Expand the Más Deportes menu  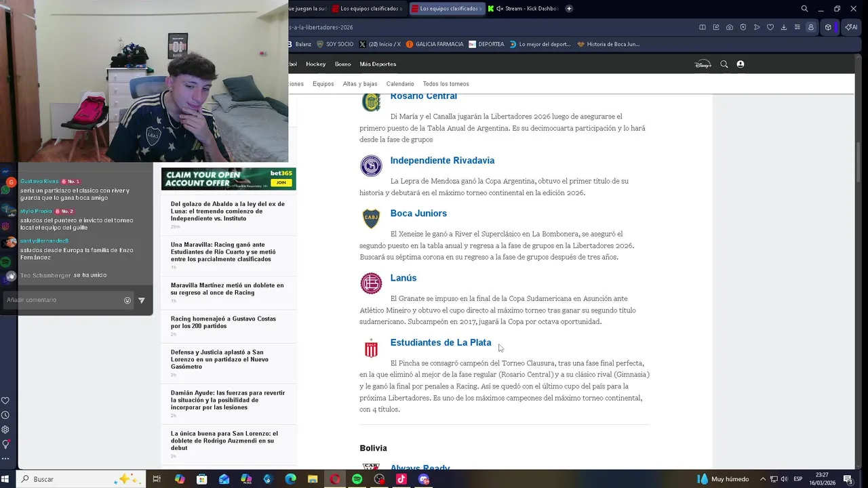378,64
